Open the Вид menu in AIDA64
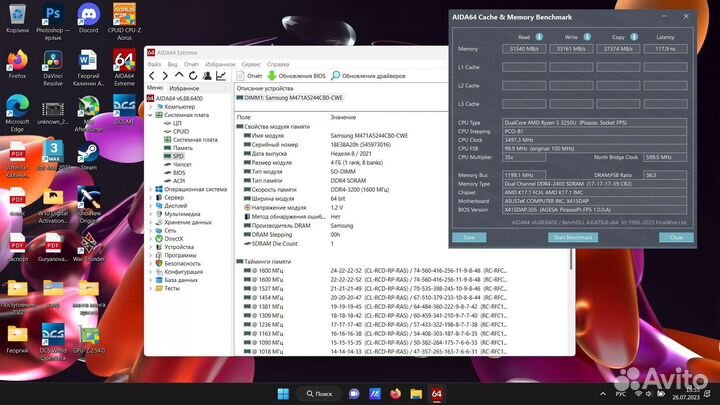The image size is (720, 405). pos(173,64)
